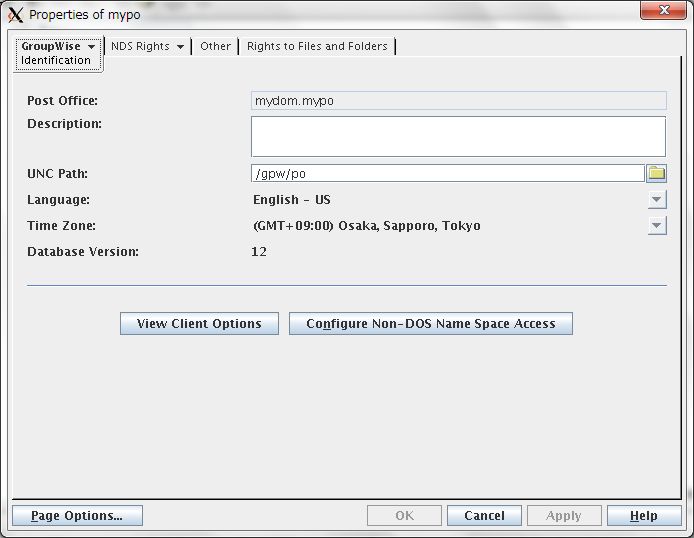Click the Database Version value 12

pyautogui.click(x=259, y=252)
